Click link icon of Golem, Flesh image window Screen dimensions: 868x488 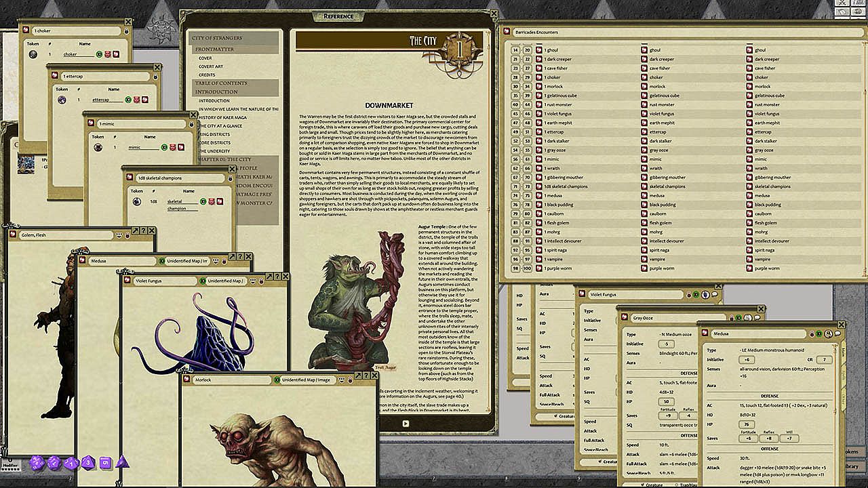click(13, 235)
